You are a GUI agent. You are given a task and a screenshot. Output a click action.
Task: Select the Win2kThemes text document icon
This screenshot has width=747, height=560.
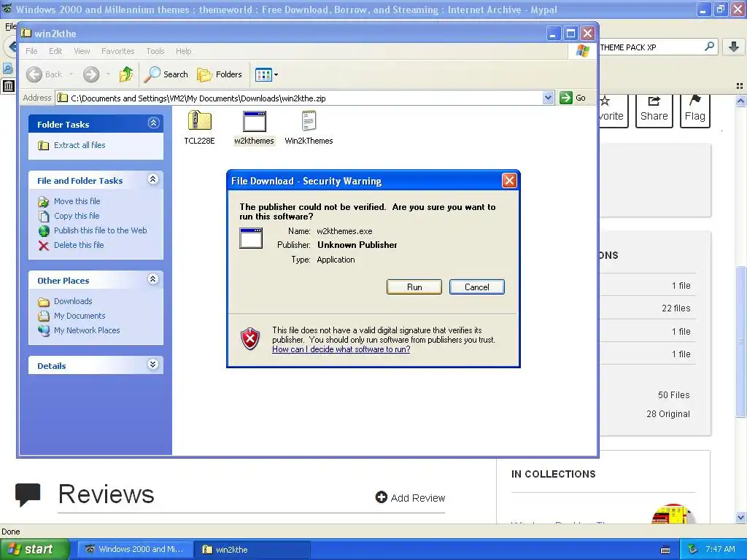(x=309, y=120)
